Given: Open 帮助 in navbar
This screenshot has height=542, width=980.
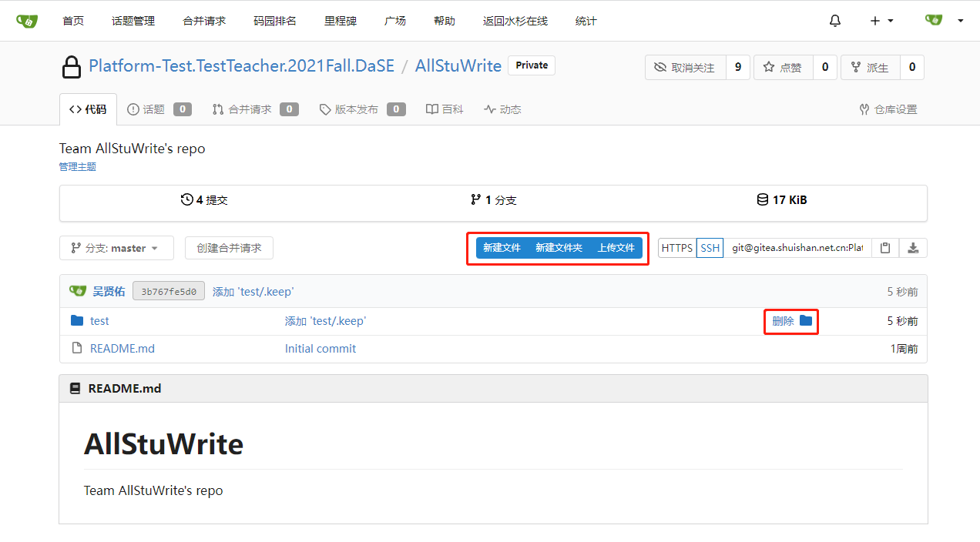Looking at the screenshot, I should tap(445, 21).
